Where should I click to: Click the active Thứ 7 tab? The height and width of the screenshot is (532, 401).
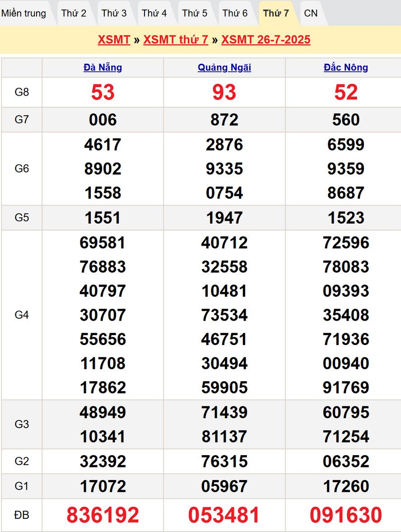coord(276,13)
